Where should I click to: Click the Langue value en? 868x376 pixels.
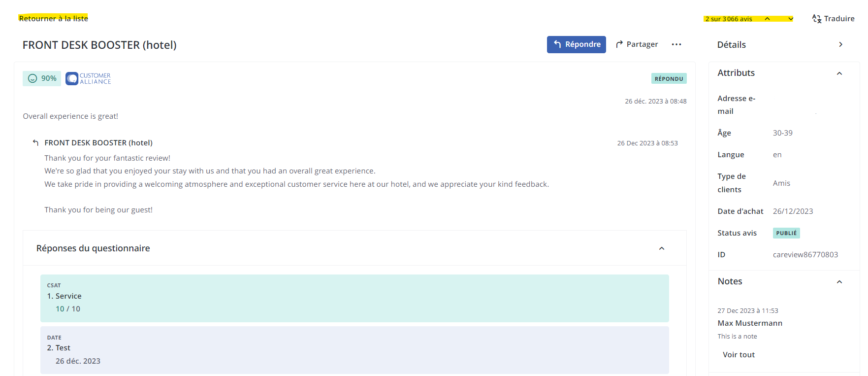tap(777, 155)
